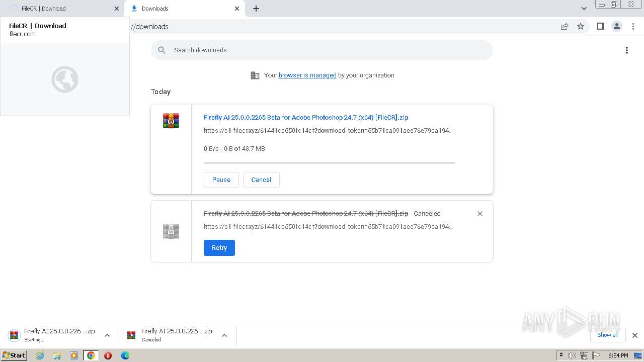Open the 'browser is managed' link
The height and width of the screenshot is (362, 644).
(x=307, y=75)
